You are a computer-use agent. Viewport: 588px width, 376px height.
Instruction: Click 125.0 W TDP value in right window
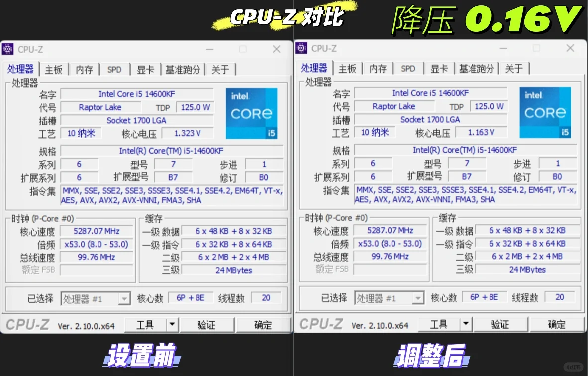(489, 106)
